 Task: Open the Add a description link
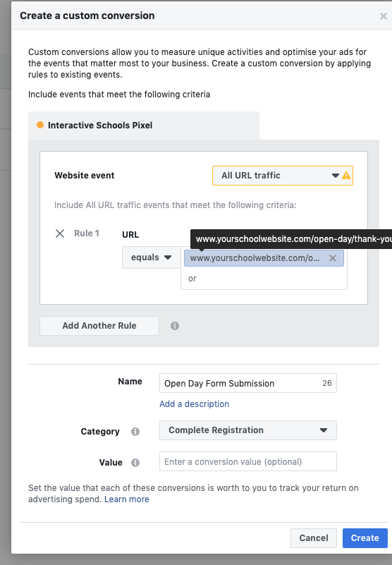tap(194, 404)
